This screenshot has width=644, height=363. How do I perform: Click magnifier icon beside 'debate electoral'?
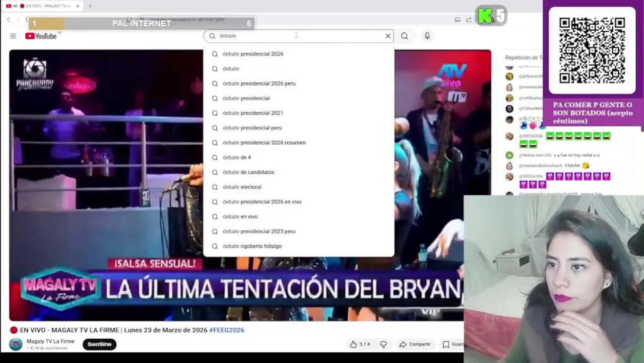(215, 187)
